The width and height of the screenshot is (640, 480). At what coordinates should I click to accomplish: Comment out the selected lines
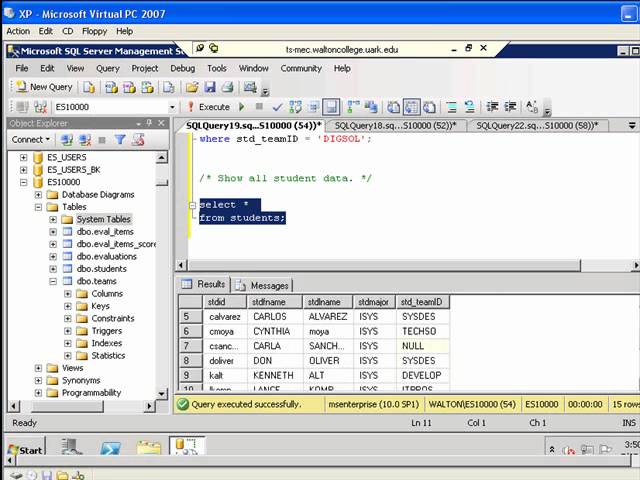[x=451, y=107]
